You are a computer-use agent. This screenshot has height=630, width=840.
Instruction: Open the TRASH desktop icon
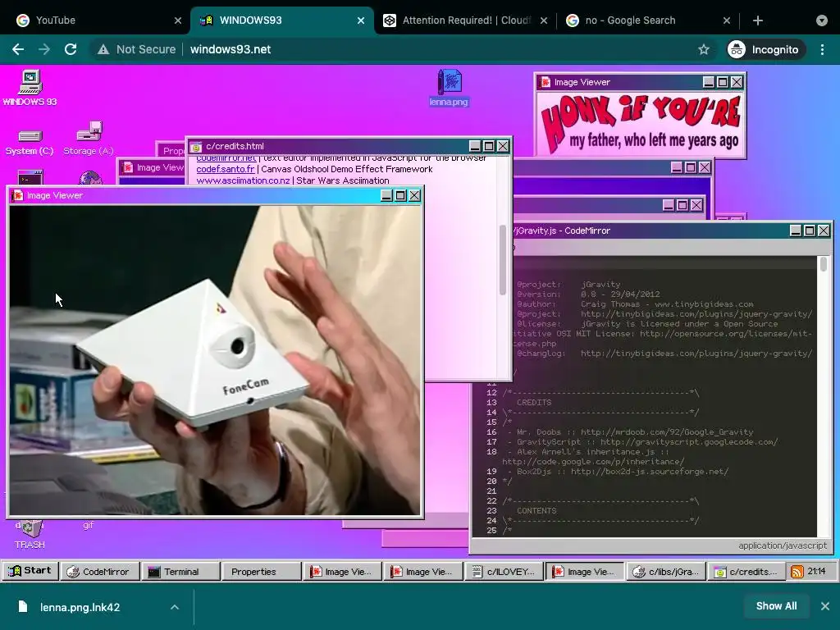[30, 535]
